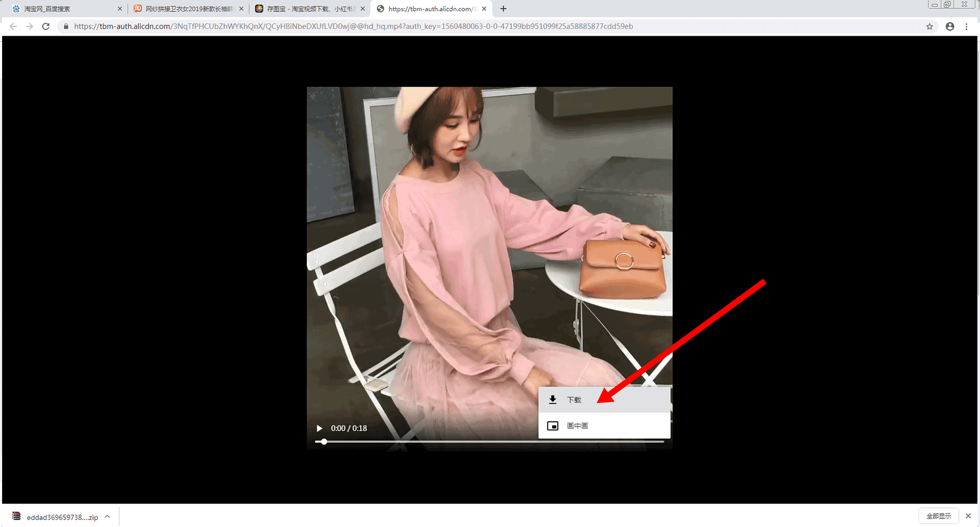Bookmark this page with the star icon

point(929,26)
